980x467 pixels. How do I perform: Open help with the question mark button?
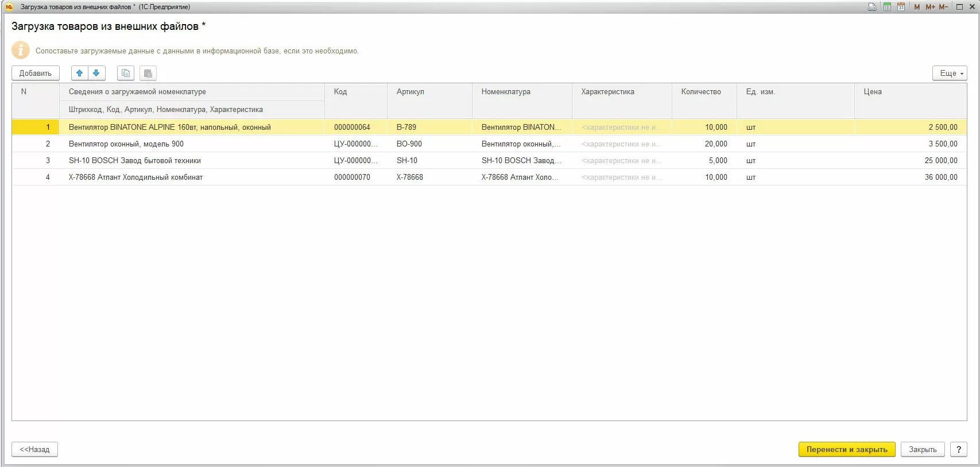point(958,449)
